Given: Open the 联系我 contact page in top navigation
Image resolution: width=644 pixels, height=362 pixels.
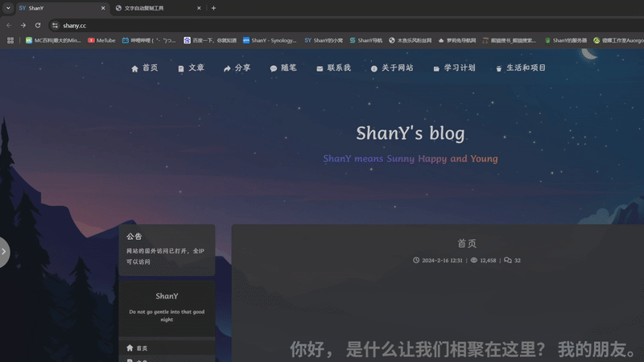Looking at the screenshot, I should [x=333, y=68].
